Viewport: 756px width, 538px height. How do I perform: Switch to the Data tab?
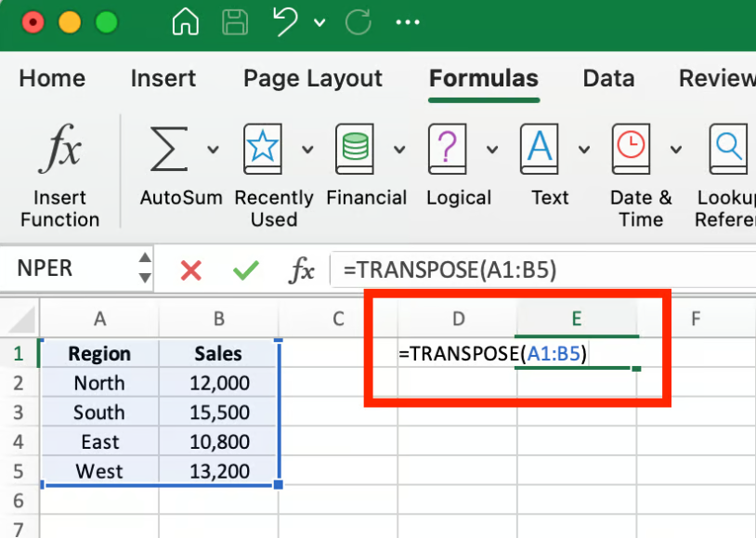608,79
